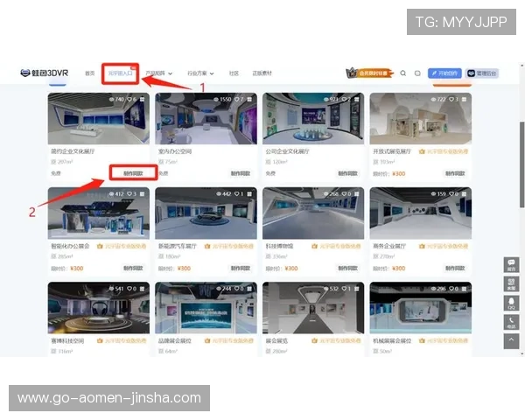Show QR code for 智能化办公展会
This screenshot has width=525, height=420.
[x=143, y=194]
